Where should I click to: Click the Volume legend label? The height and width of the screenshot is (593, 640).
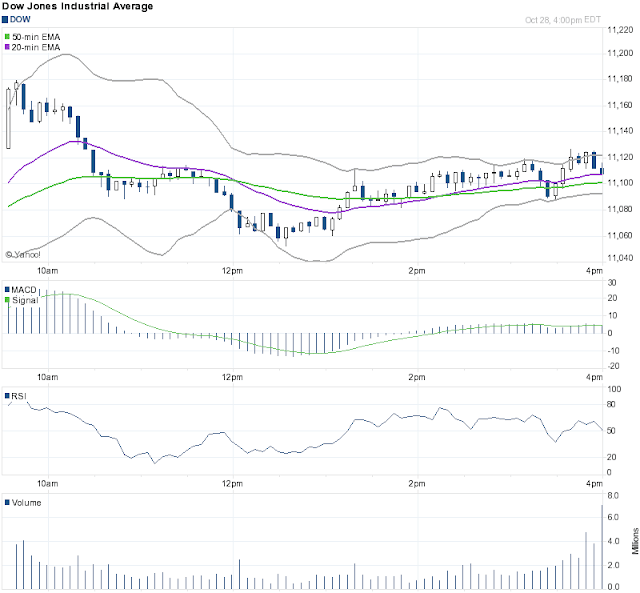point(27,502)
